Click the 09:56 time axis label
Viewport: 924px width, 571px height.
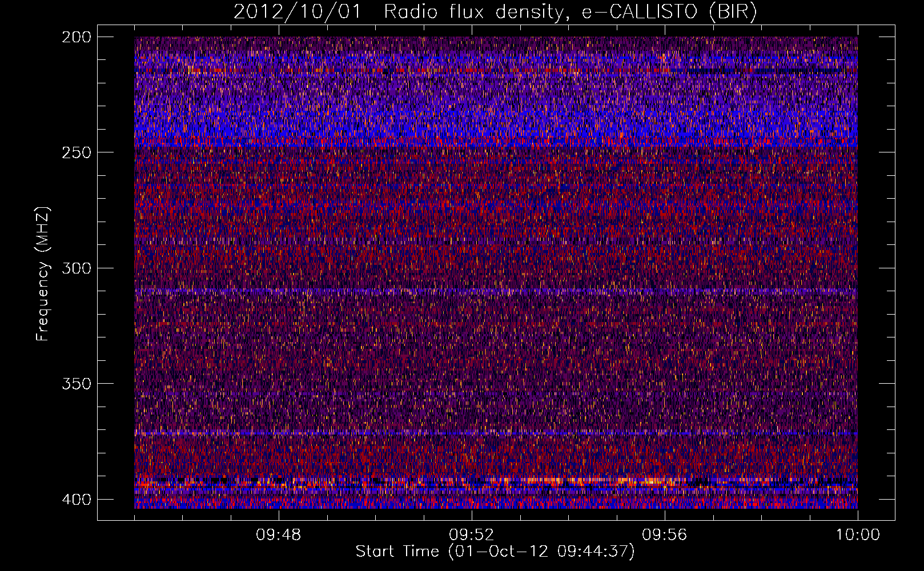coord(665,535)
